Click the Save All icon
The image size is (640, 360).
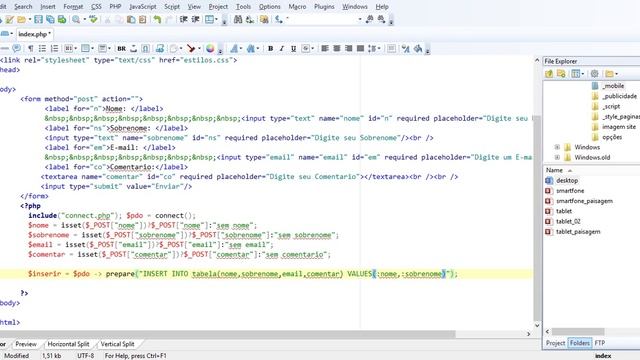[50, 19]
